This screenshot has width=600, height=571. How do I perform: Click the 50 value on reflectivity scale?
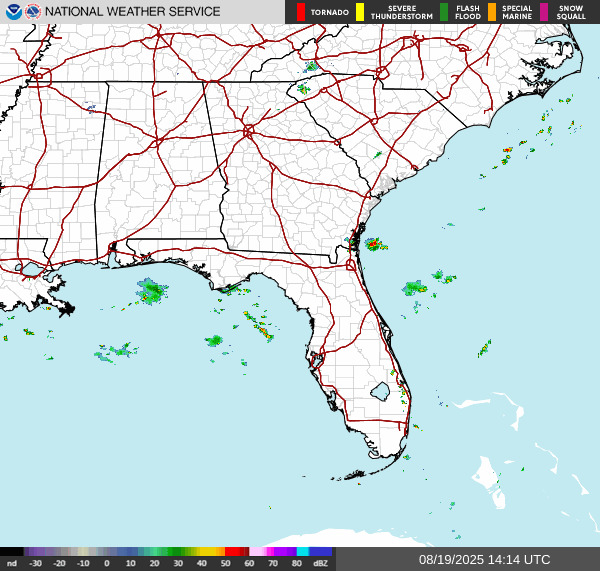[x=225, y=564]
